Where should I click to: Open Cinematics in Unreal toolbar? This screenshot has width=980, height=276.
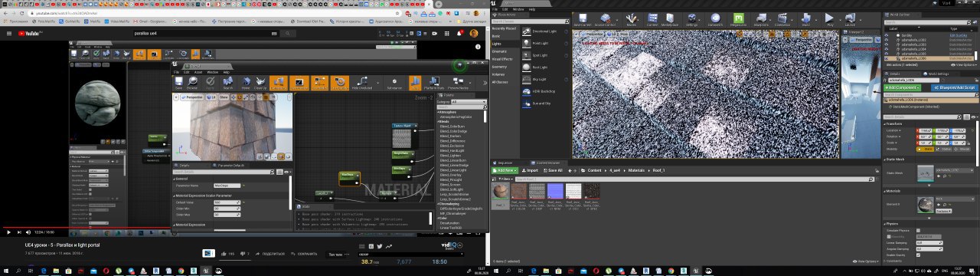tap(782, 19)
